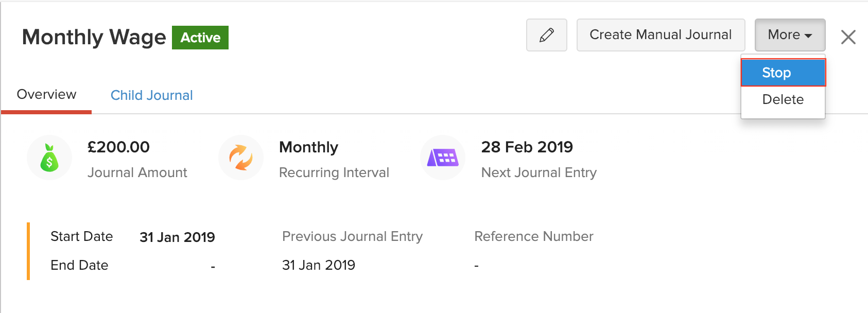
Task: Click the 28 Feb 2019 next entry date
Action: pos(527,147)
